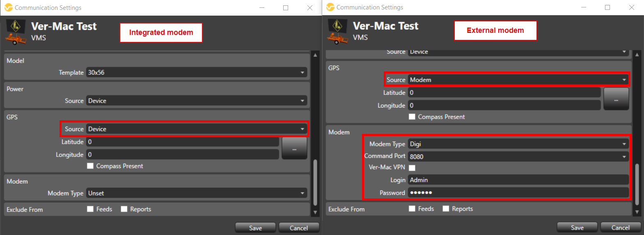This screenshot has width=644, height=235.
Task: Minimize the right Communication Settings window
Action: click(584, 7)
